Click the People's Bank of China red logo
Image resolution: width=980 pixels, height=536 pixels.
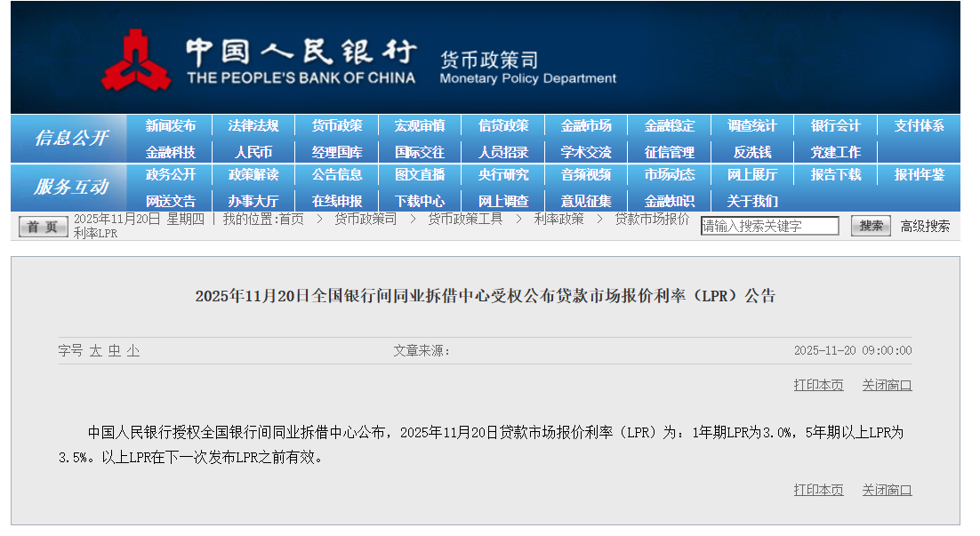click(136, 60)
